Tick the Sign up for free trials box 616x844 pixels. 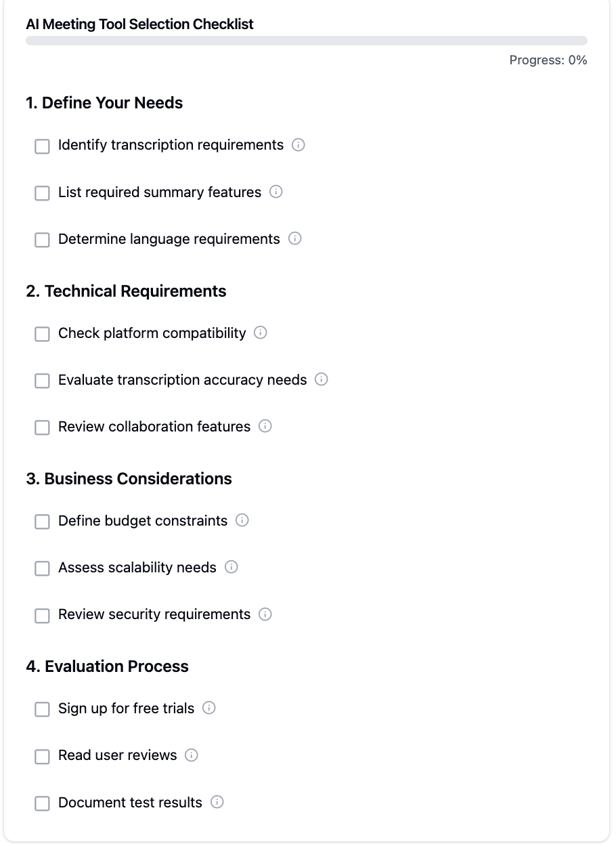click(x=42, y=709)
